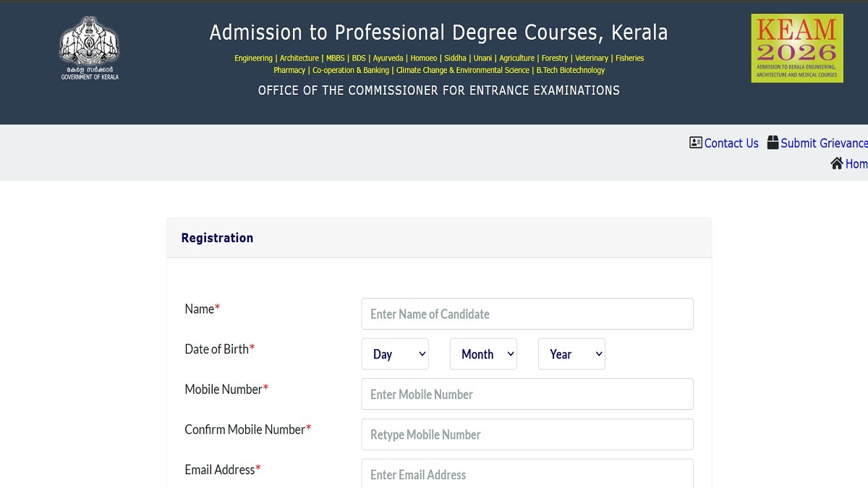868x488 pixels.
Task: Click the Enter Email Address field
Action: [x=527, y=474]
